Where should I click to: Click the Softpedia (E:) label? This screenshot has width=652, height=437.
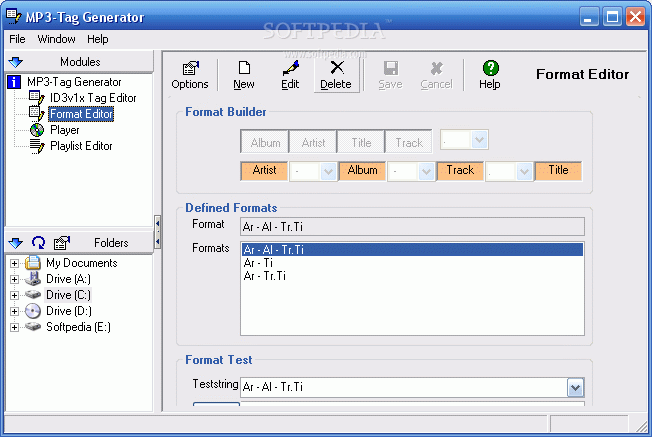79,327
